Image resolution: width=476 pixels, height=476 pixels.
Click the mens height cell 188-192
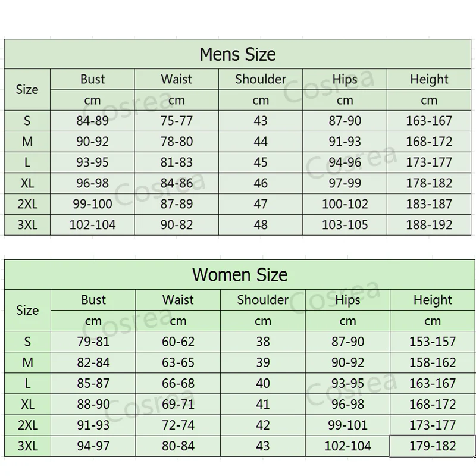coord(429,225)
